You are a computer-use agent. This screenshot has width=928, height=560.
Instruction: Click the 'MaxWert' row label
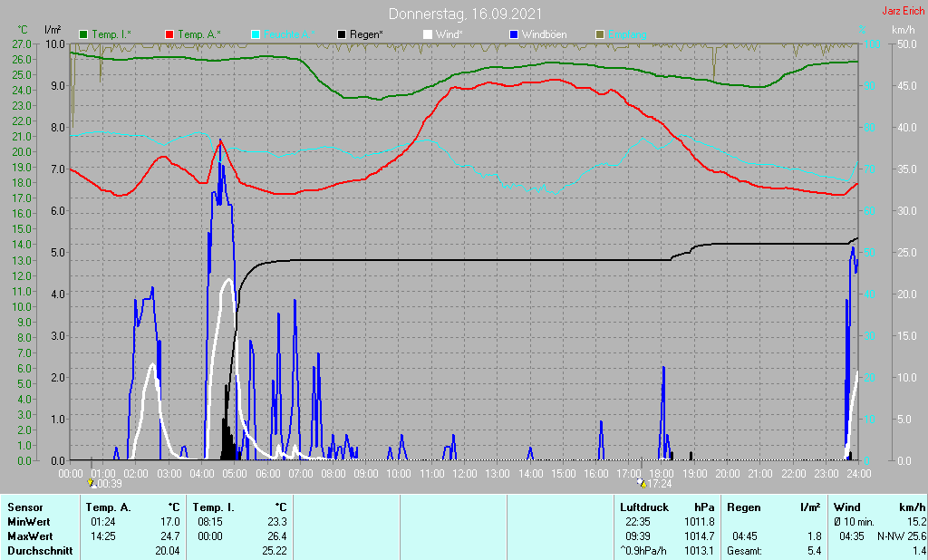pyautogui.click(x=30, y=536)
